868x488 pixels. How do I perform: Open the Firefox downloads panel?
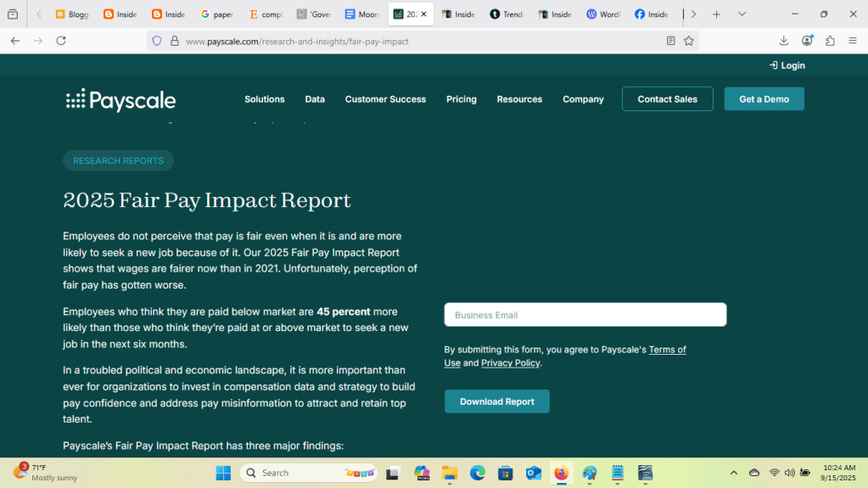[784, 41]
